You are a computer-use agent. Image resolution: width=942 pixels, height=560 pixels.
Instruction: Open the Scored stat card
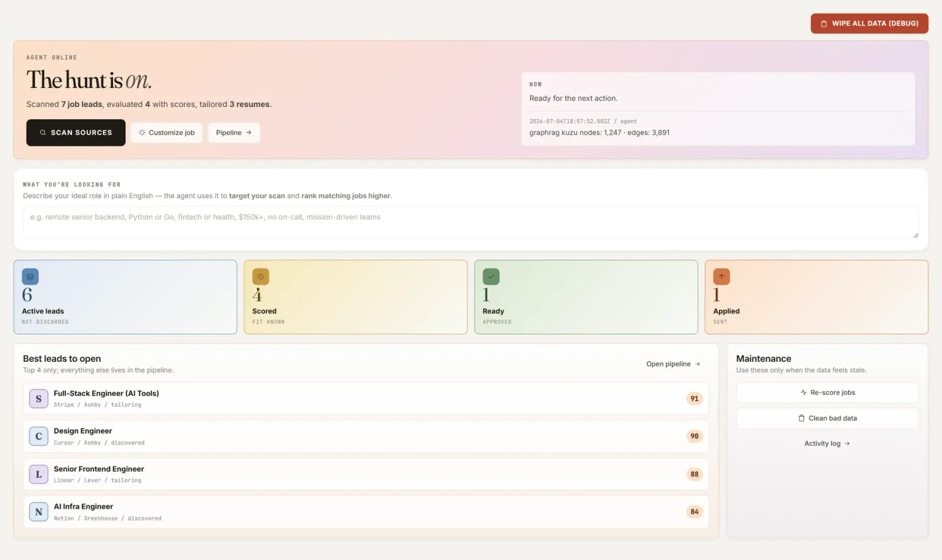356,297
